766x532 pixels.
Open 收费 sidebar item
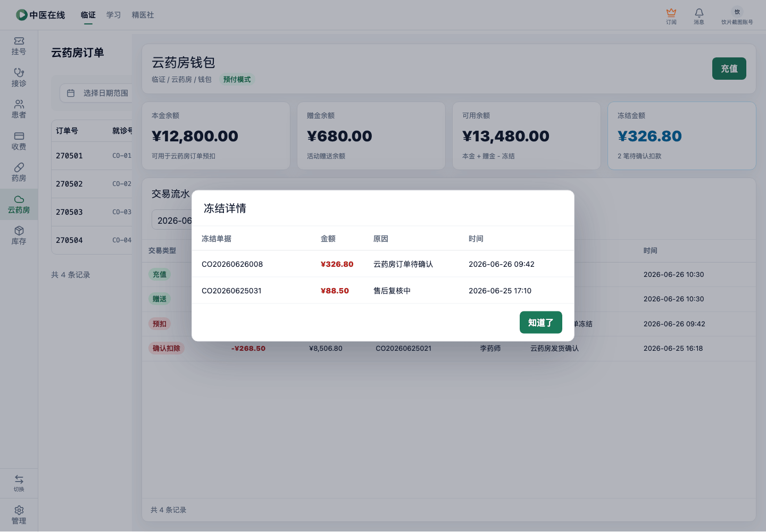pyautogui.click(x=19, y=141)
